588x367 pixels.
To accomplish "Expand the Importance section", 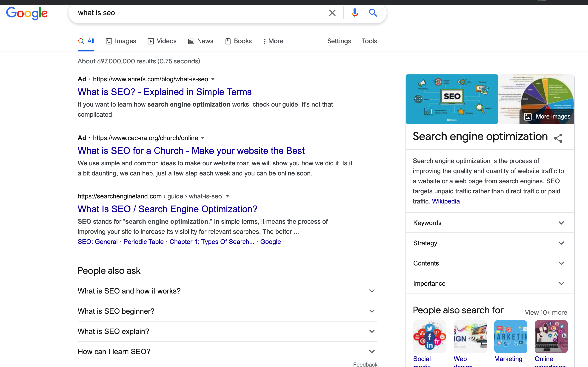I will pos(561,283).
